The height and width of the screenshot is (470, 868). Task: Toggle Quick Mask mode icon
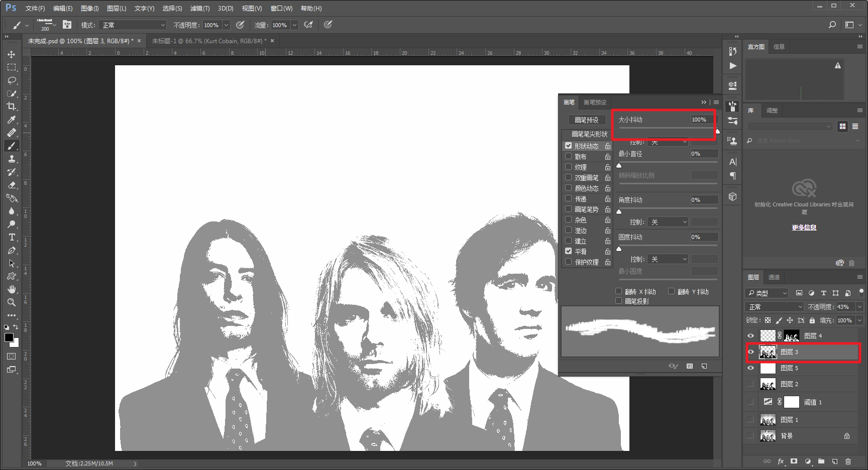12,356
